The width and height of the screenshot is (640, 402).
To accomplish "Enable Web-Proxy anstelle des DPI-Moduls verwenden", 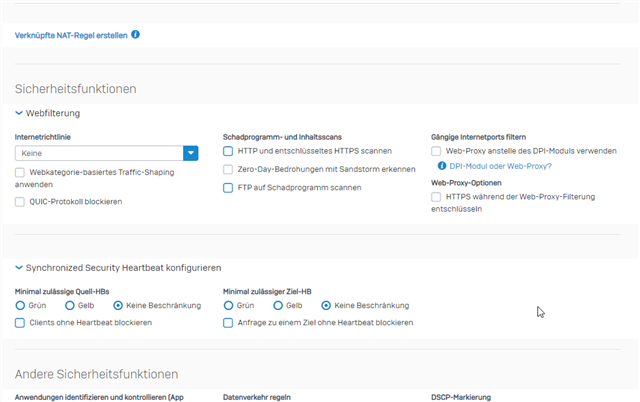I will (x=436, y=151).
